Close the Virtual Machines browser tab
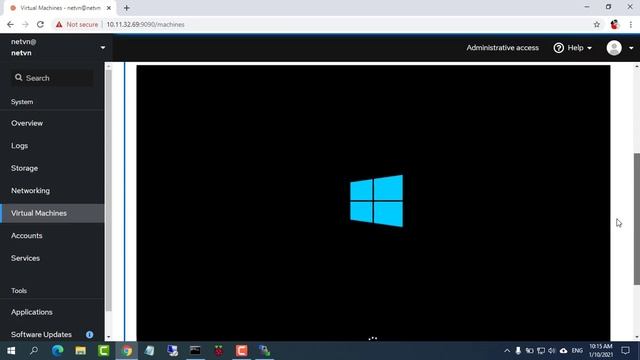The height and width of the screenshot is (360, 640). (x=109, y=8)
